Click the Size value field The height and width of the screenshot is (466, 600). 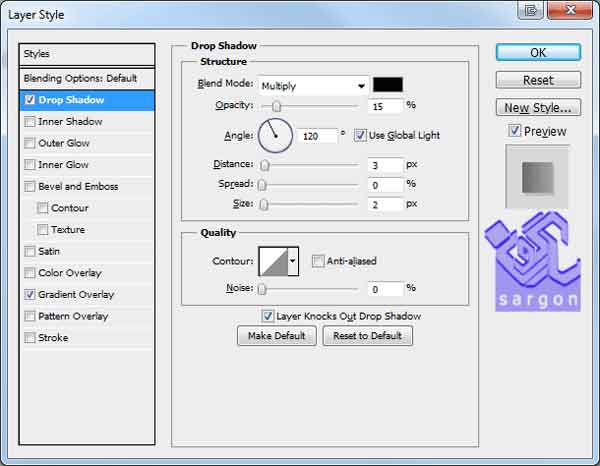[386, 204]
